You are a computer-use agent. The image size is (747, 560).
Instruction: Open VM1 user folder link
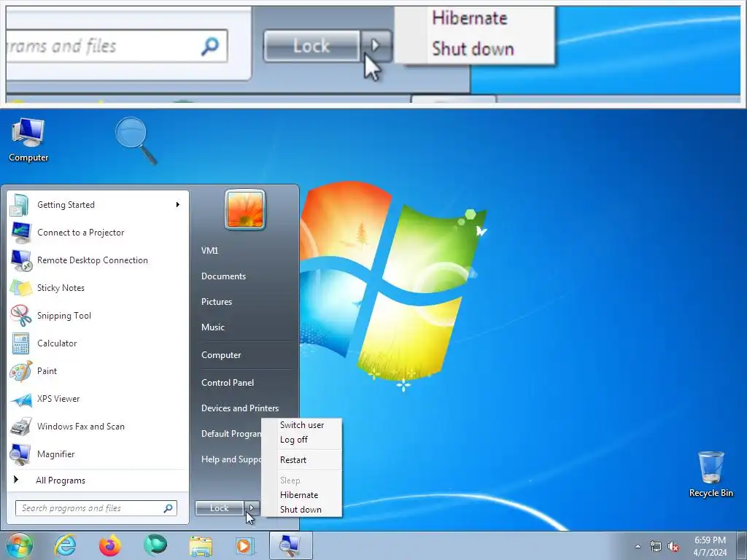click(209, 251)
